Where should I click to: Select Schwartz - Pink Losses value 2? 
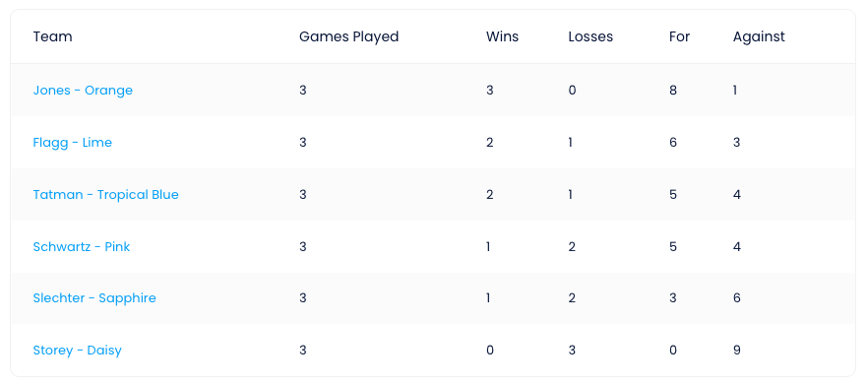(x=572, y=246)
